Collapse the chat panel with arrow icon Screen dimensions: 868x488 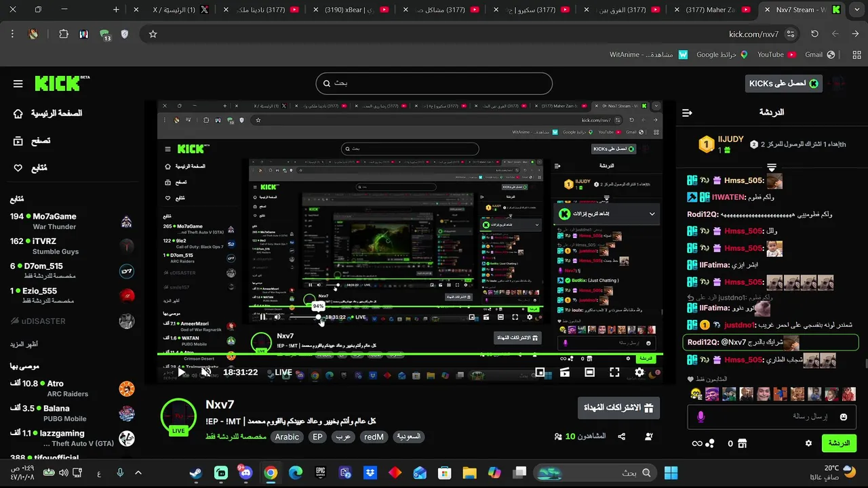coord(687,113)
